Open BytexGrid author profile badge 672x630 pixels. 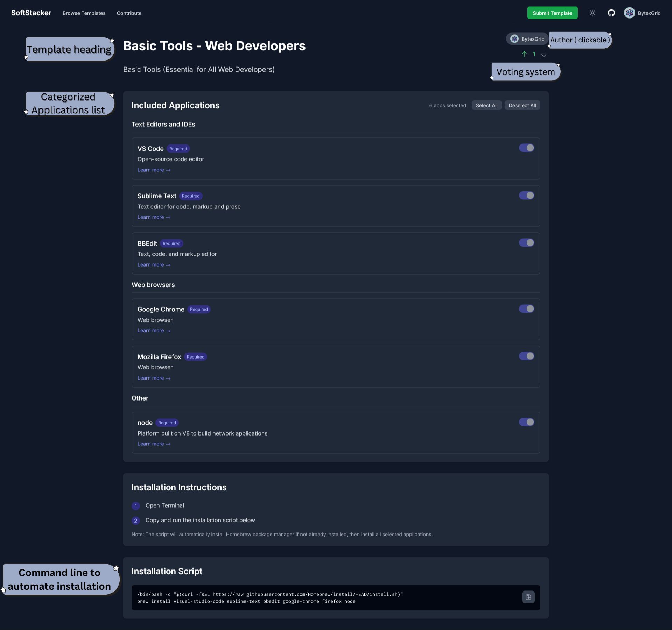(527, 39)
